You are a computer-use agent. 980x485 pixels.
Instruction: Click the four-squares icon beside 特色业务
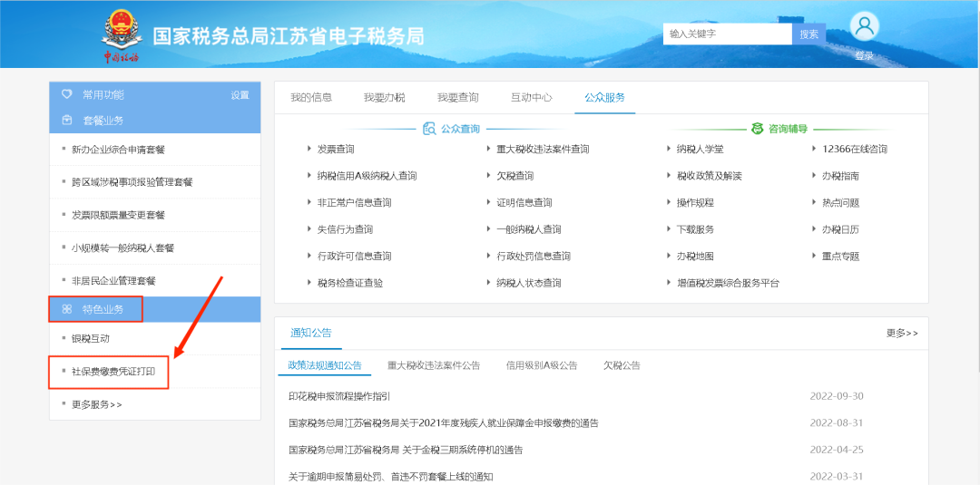[x=67, y=309]
